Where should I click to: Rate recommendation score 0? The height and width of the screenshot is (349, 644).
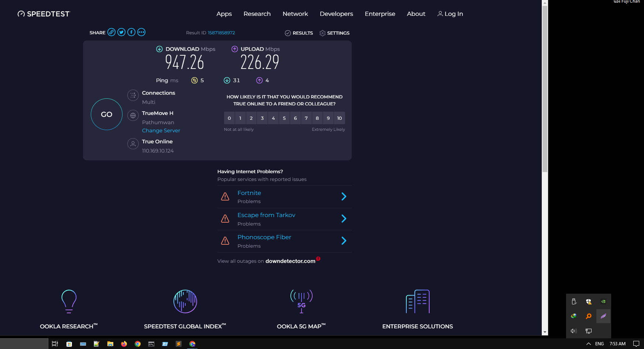pyautogui.click(x=229, y=118)
